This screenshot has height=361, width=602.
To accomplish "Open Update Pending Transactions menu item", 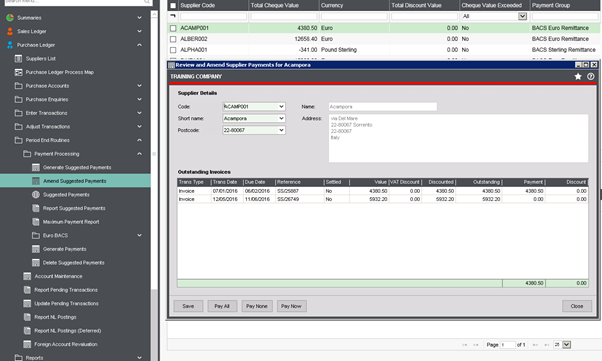I will (66, 303).
